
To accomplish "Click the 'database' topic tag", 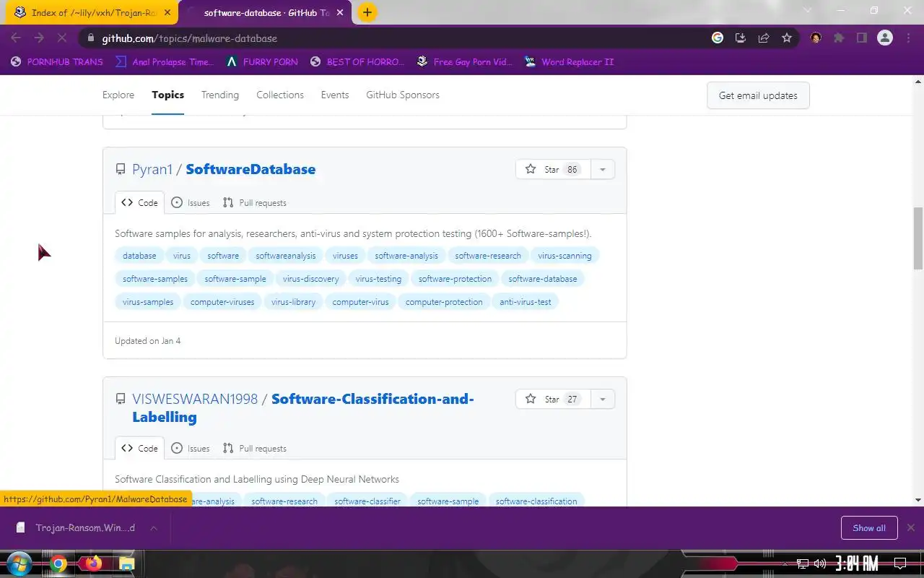I will tap(139, 256).
